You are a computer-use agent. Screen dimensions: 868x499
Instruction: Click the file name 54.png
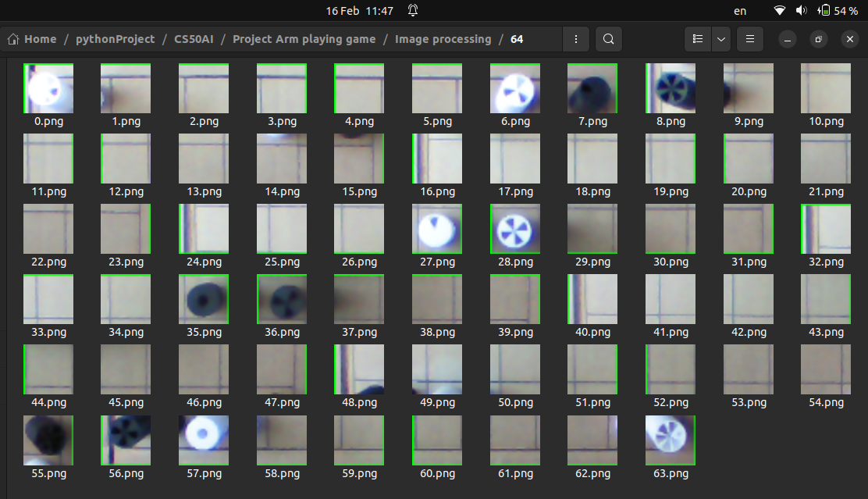(827, 403)
